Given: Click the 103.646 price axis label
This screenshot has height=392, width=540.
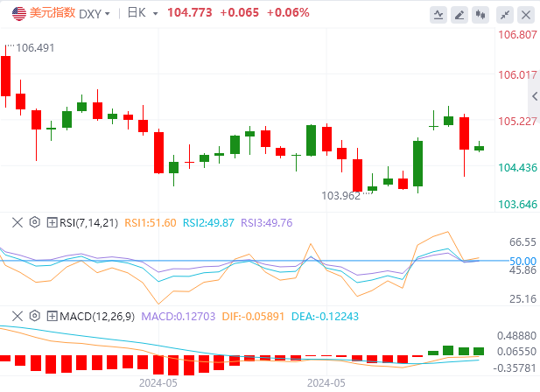Looking at the screenshot, I should click(x=517, y=205).
